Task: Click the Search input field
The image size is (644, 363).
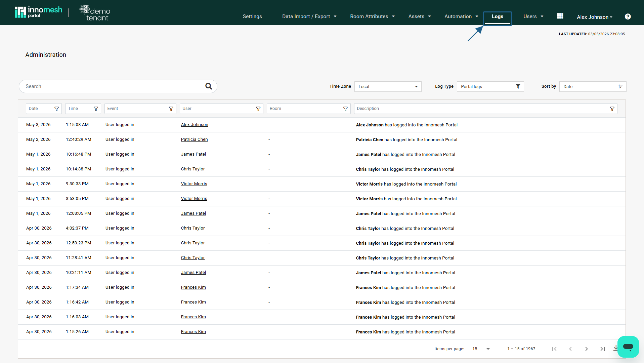Action: [x=114, y=86]
